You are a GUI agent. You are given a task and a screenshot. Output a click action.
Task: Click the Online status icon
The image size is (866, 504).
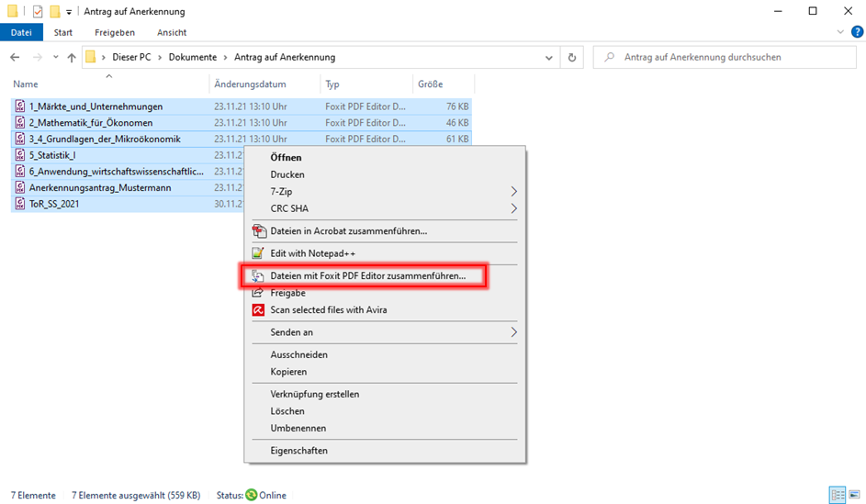click(x=252, y=495)
